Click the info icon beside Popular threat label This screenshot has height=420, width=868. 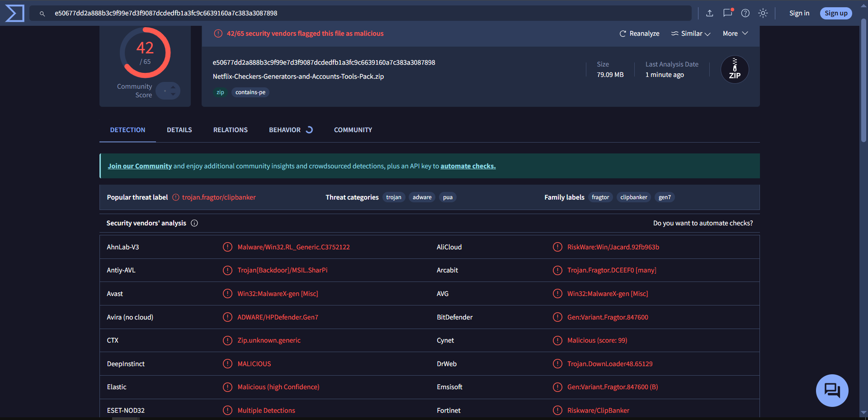tap(176, 197)
